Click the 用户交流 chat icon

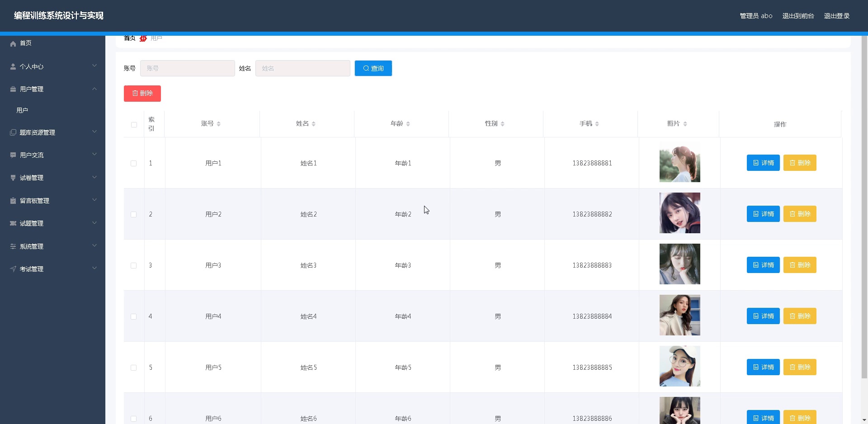coord(13,155)
